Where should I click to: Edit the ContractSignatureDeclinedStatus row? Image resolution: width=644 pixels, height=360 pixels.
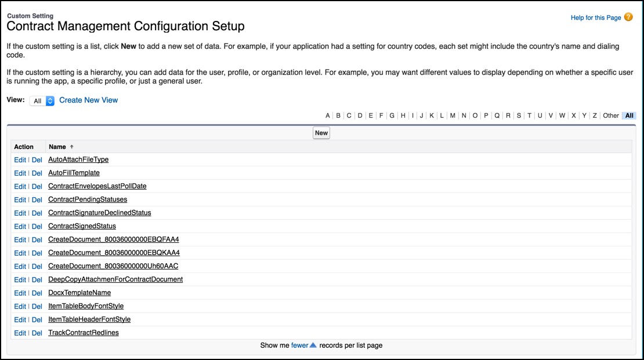(20, 213)
